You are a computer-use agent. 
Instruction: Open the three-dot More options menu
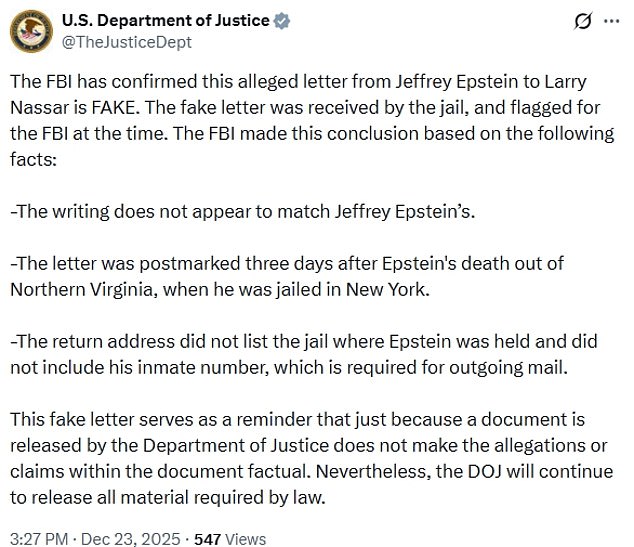tap(610, 21)
